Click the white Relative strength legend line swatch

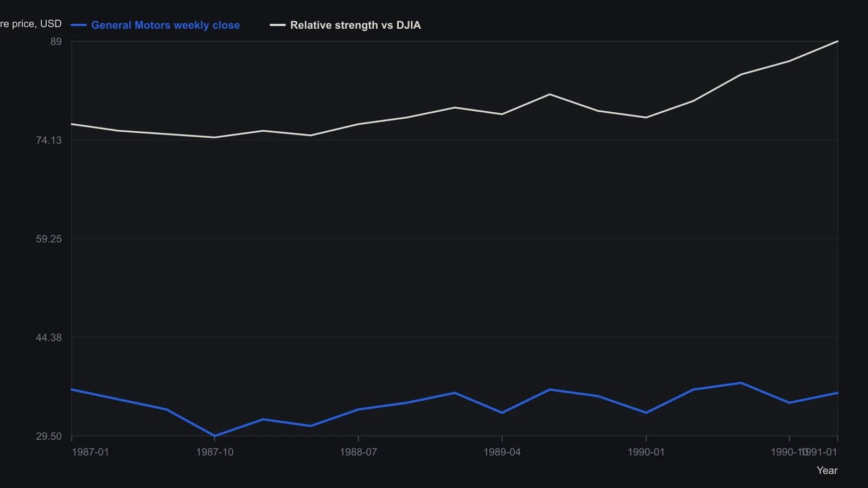coord(278,25)
